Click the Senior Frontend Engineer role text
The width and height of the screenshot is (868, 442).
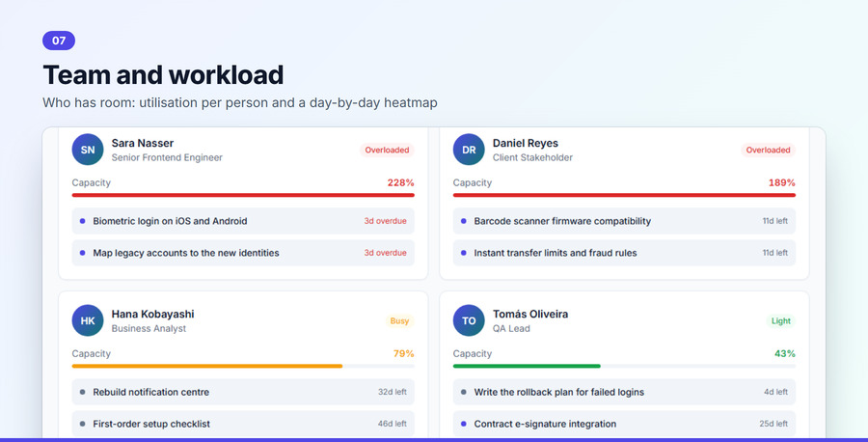pyautogui.click(x=167, y=158)
